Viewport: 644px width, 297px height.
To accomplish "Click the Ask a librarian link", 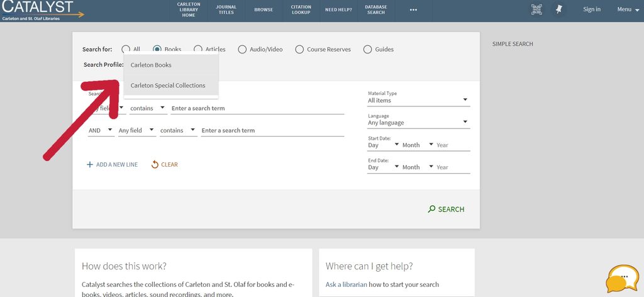I will [346, 284].
